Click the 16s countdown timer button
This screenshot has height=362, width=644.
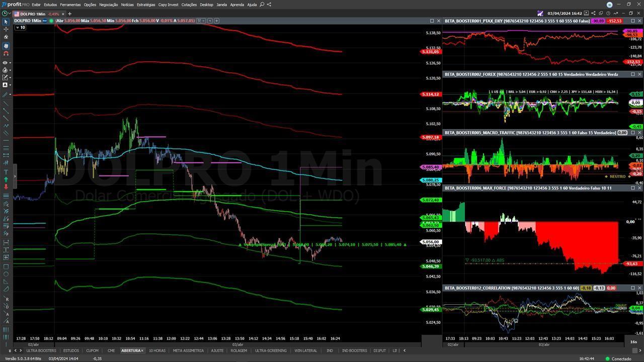[633, 342]
